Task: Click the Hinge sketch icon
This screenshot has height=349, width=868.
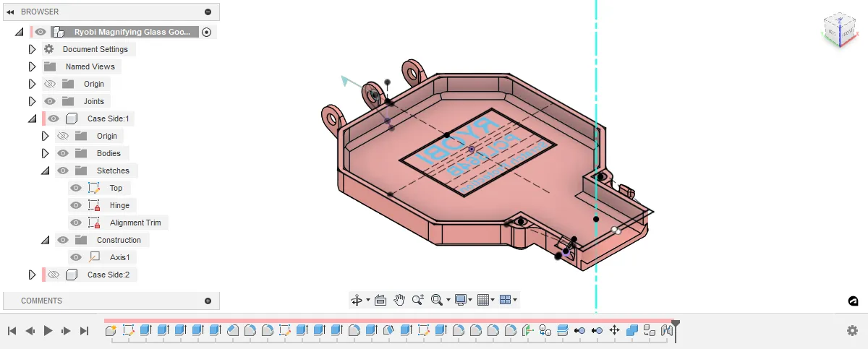Action: click(x=94, y=205)
